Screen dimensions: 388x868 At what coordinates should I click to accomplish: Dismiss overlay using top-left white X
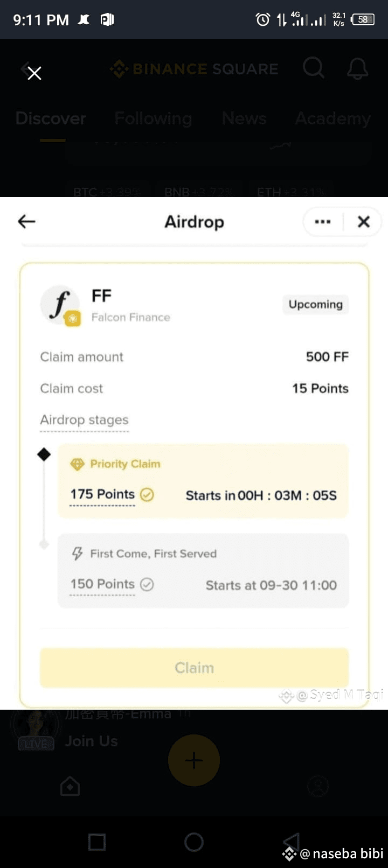point(34,73)
